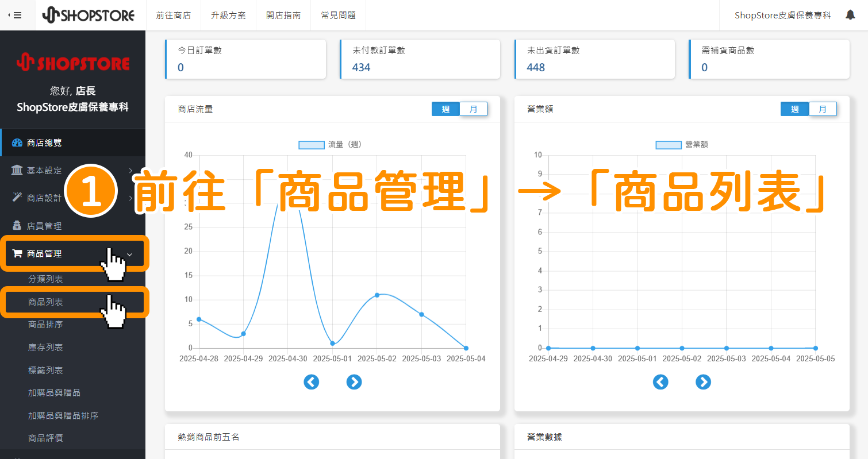Viewport: 868px width, 459px height.
Task: Click the 2025-04-28 data point in 商店流量
Action: pos(199,319)
